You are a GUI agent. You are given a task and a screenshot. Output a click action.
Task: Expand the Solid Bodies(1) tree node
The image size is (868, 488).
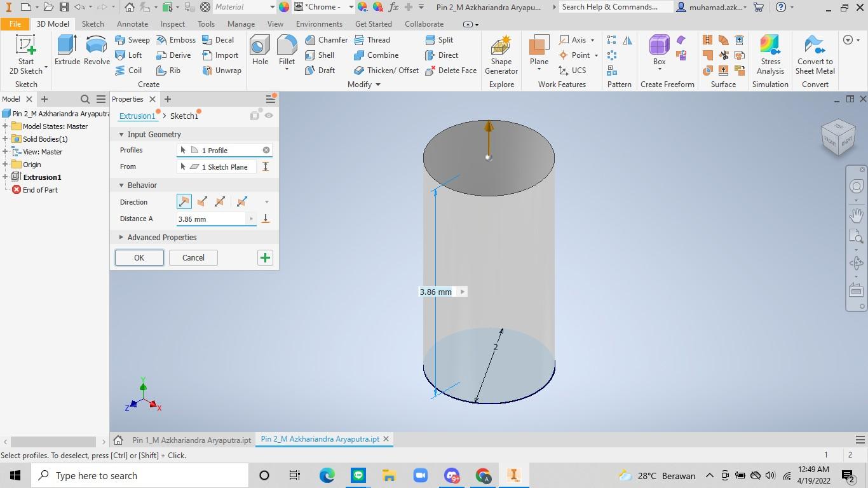pos(5,139)
